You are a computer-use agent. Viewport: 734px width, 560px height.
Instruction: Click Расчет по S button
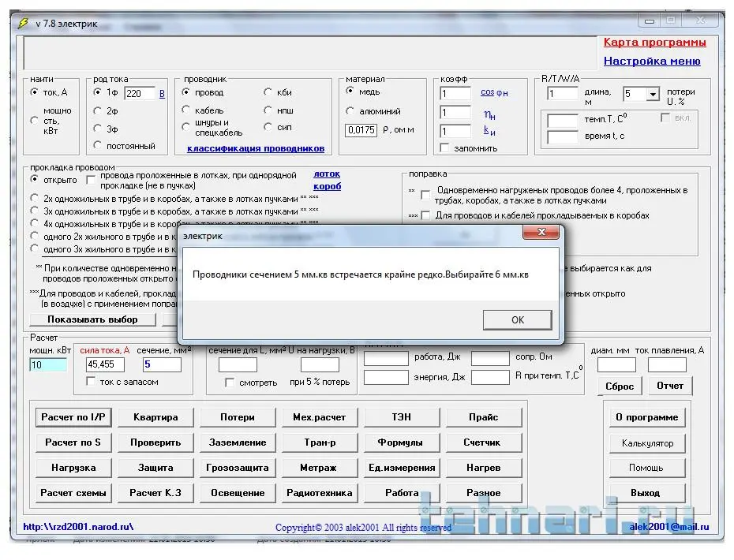pyautogui.click(x=73, y=442)
